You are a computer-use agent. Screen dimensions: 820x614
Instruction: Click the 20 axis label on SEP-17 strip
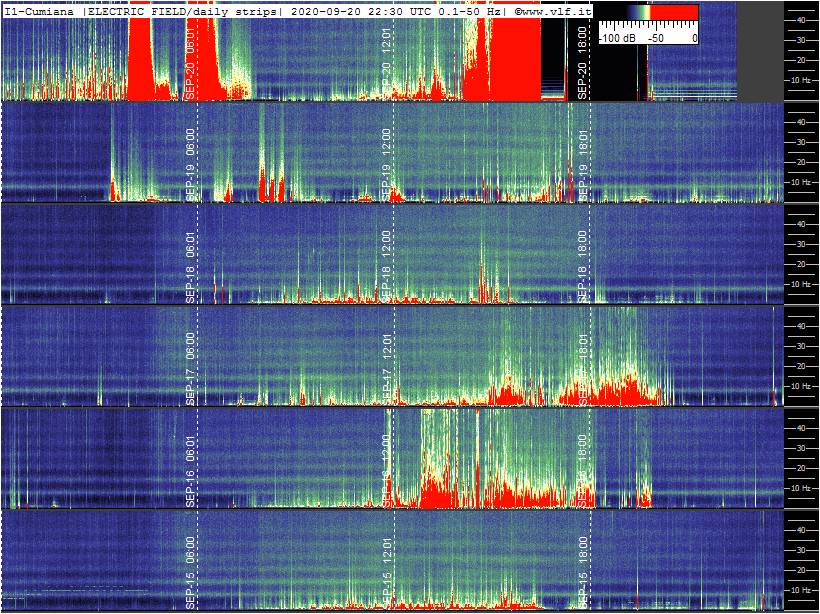pos(800,366)
